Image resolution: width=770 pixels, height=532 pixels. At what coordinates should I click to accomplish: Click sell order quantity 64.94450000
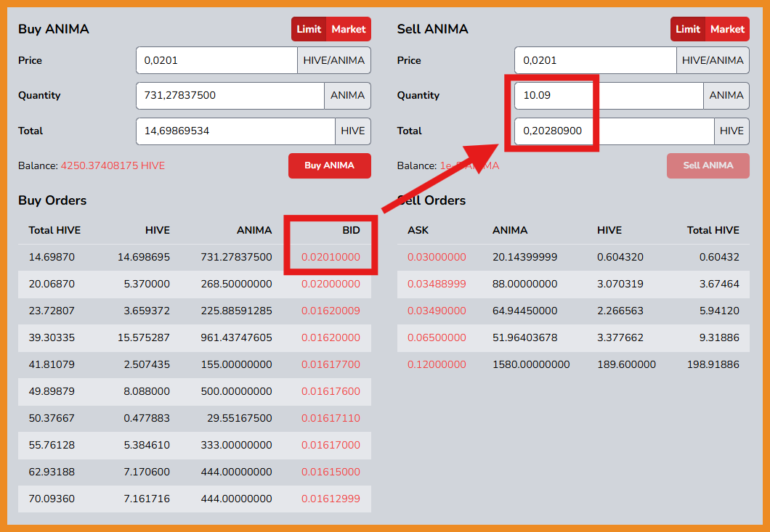525,311
